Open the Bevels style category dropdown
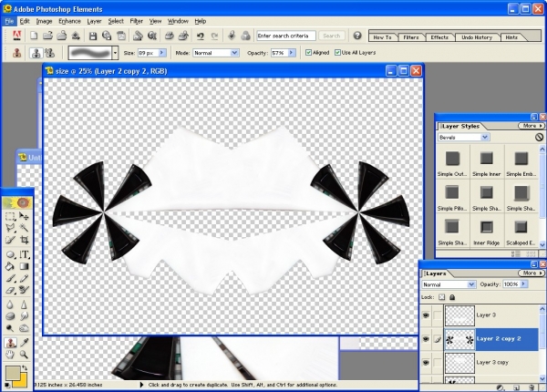Screen dimensions: 547x392 pyautogui.click(x=464, y=138)
